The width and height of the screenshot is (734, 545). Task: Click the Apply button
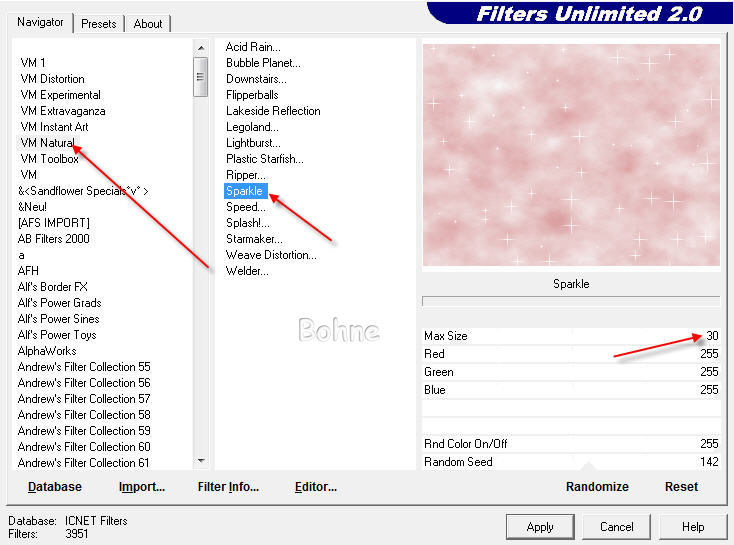click(x=540, y=526)
